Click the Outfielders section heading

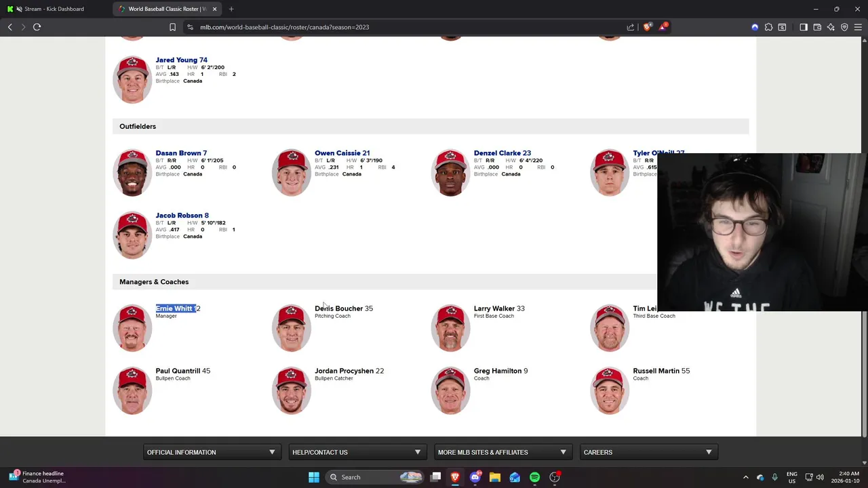[138, 126]
